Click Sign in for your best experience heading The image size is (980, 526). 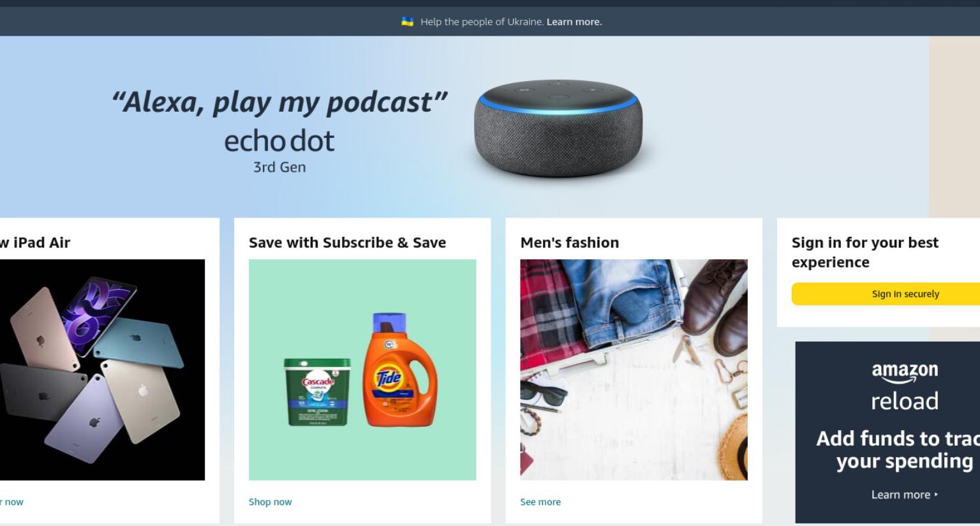865,252
